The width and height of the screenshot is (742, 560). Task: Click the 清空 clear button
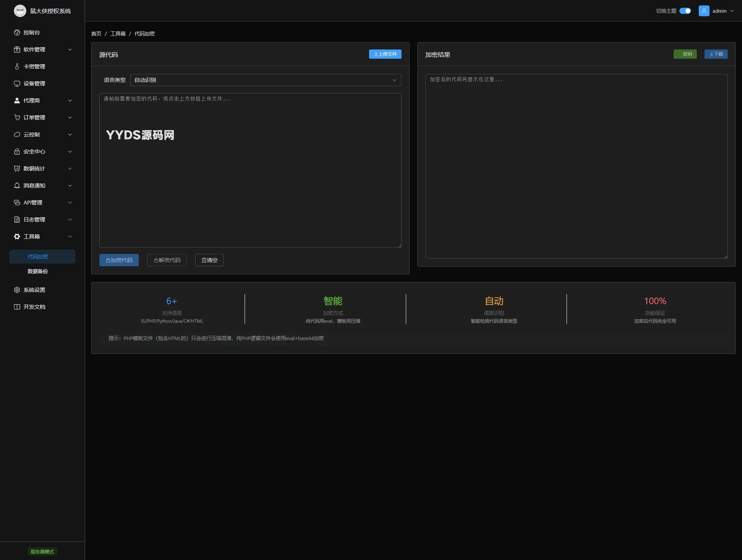coord(209,260)
